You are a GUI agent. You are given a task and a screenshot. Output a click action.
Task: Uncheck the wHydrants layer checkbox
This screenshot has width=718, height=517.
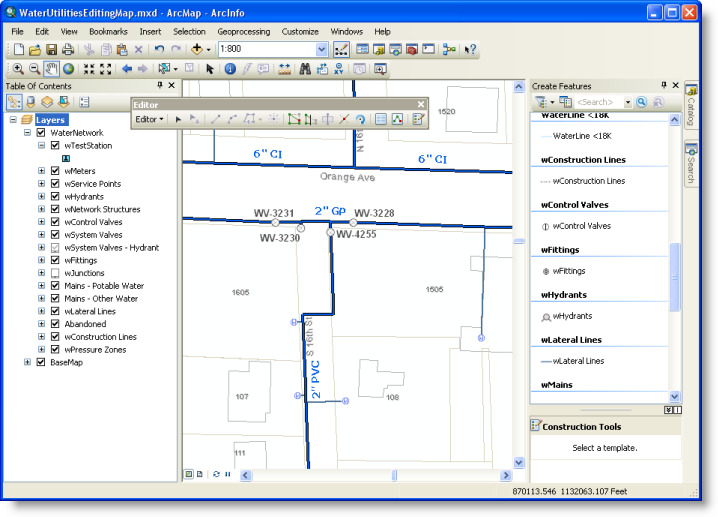click(x=55, y=197)
